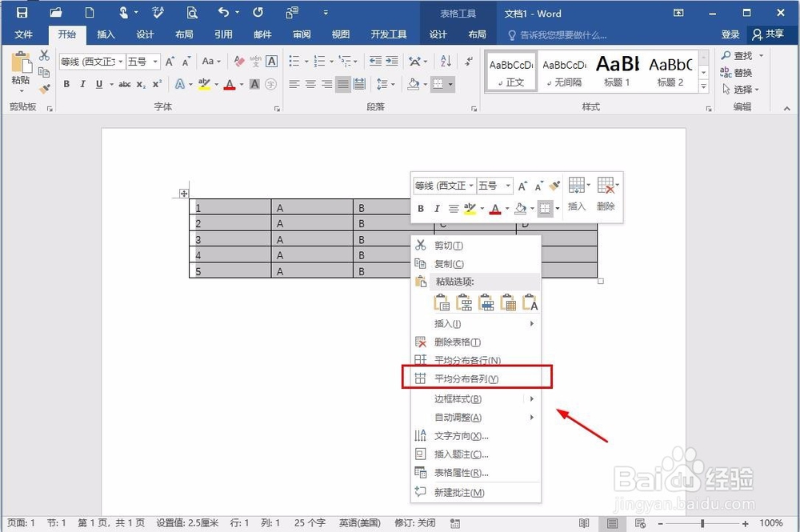The height and width of the screenshot is (532, 800).
Task: Click the Paste clipboard button in ribbon
Action: tap(21, 71)
